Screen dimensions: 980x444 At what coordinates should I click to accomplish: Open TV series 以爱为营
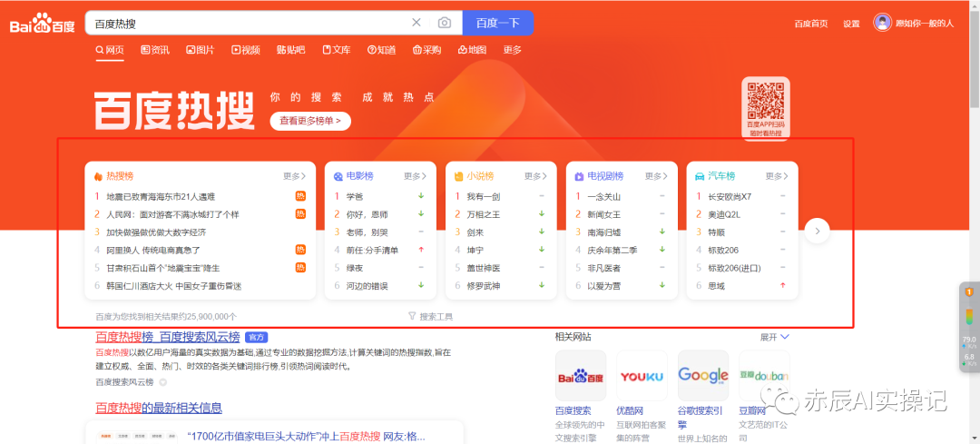click(x=603, y=286)
